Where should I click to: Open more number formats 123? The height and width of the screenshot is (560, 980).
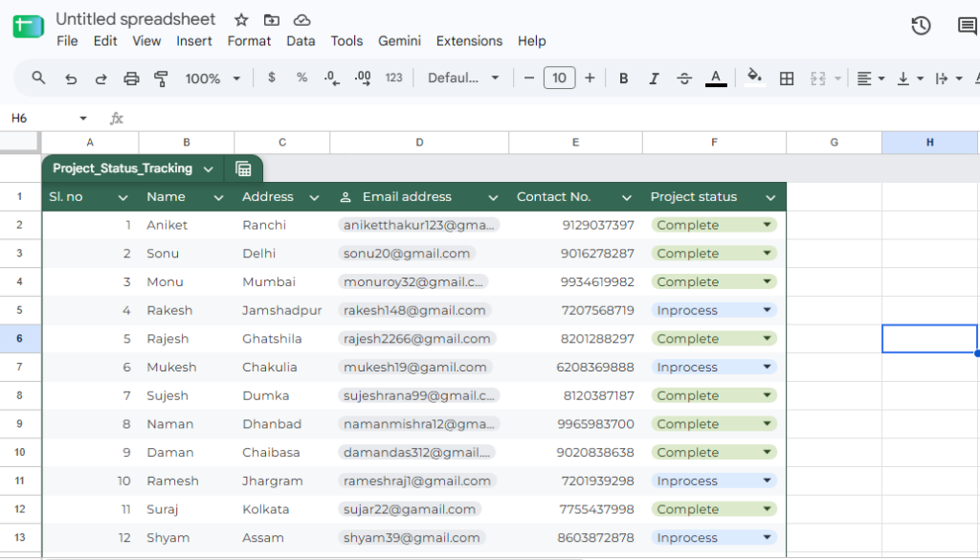(x=393, y=78)
